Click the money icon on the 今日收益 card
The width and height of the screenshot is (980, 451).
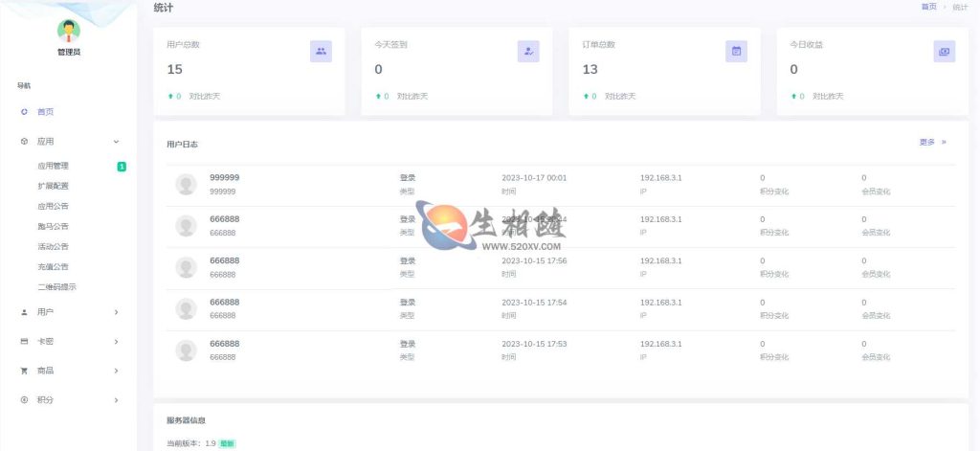tap(945, 52)
